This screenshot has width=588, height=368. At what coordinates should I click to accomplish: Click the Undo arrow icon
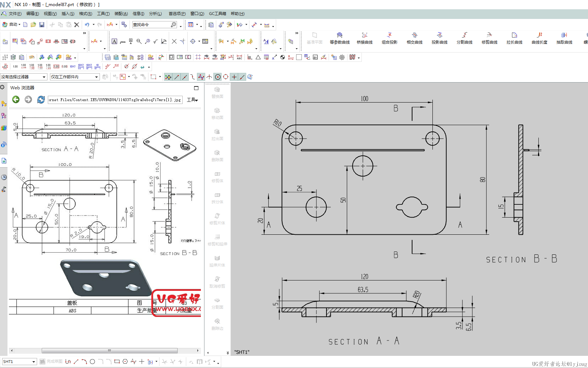coord(87,25)
